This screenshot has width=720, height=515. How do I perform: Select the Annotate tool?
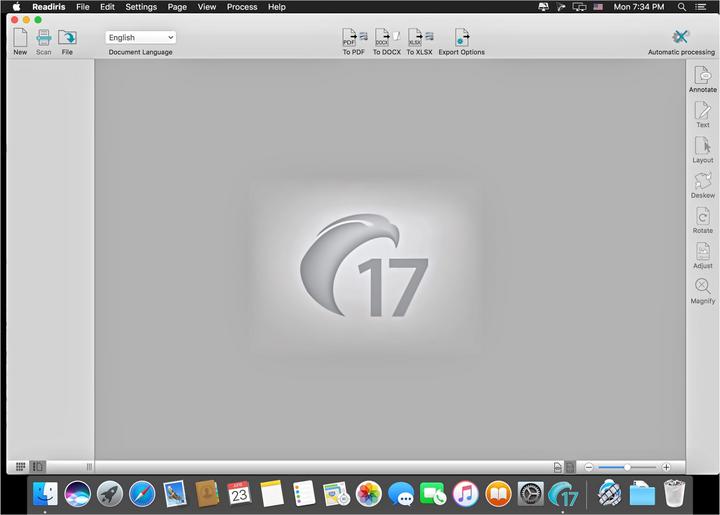click(703, 79)
